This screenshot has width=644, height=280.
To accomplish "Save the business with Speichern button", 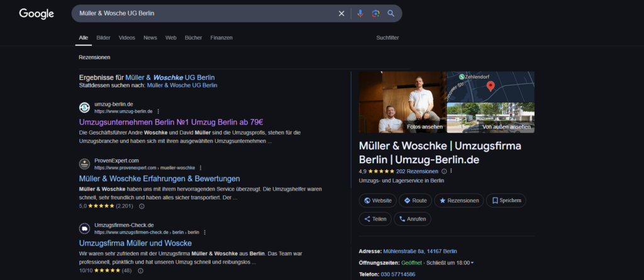I will [506, 201].
